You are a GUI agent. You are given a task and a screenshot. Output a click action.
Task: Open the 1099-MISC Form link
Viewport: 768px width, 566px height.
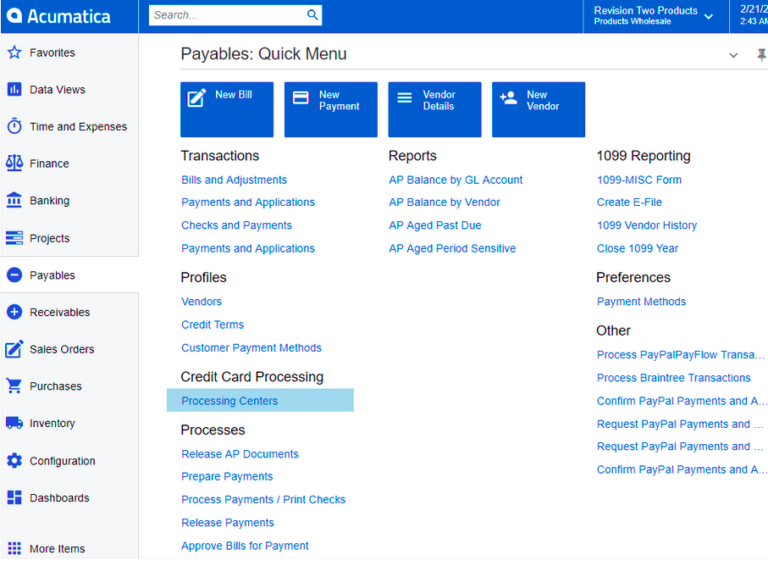coord(639,180)
